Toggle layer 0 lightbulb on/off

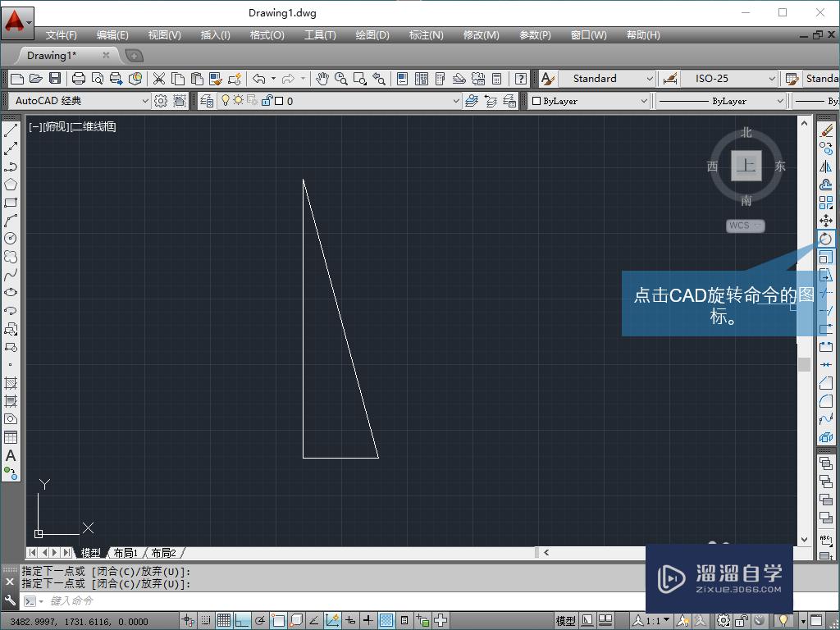pyautogui.click(x=226, y=100)
